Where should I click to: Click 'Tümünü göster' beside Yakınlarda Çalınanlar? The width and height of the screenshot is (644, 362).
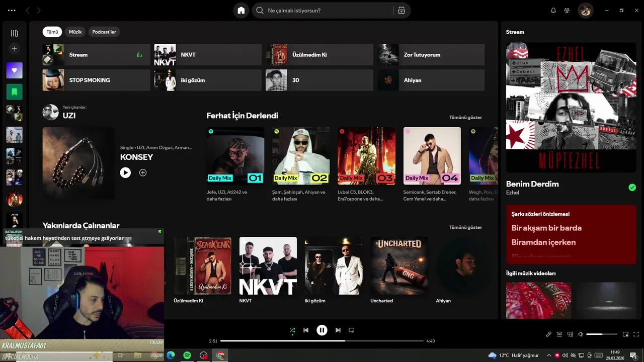tap(465, 227)
